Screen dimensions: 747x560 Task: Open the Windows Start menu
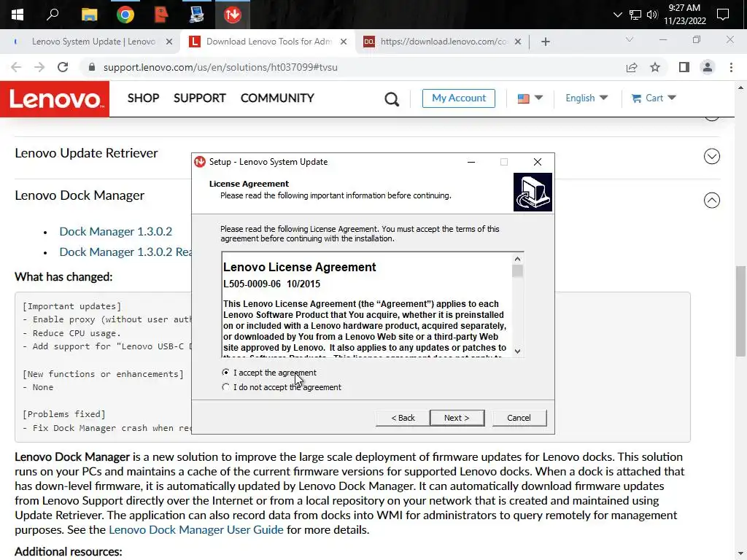coord(18,15)
